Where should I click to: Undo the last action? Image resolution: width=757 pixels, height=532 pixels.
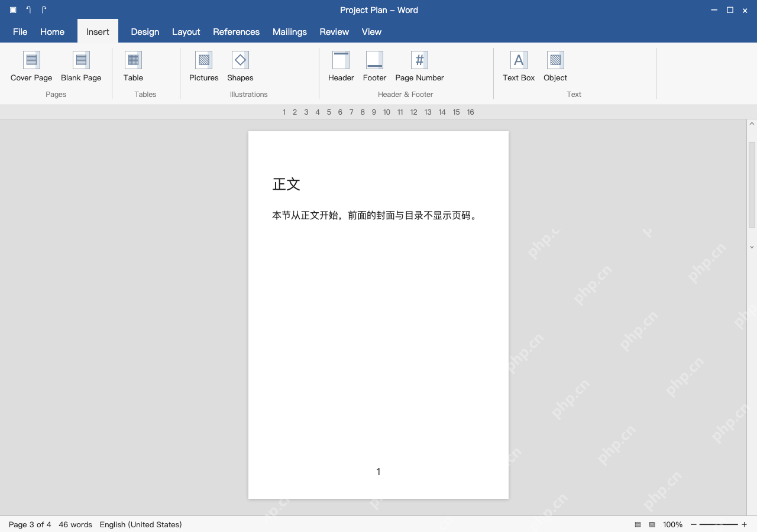click(x=28, y=10)
